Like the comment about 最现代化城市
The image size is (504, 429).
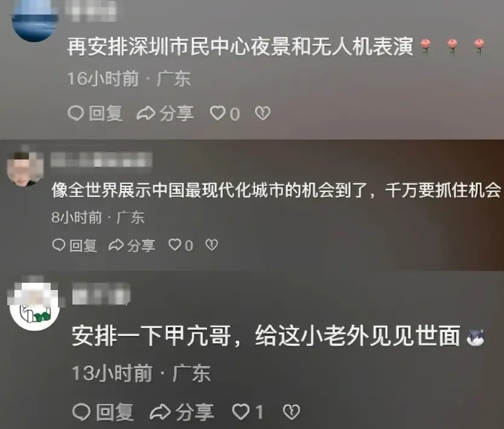click(x=180, y=245)
